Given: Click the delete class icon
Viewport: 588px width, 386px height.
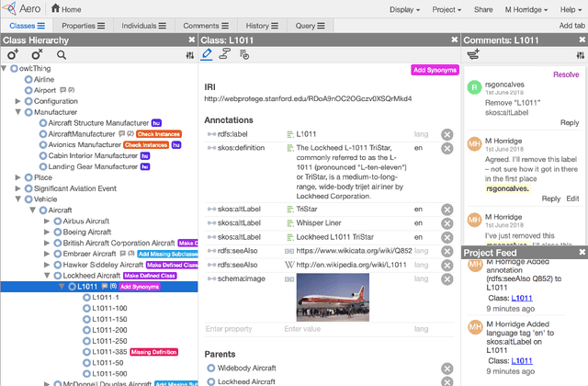Looking at the screenshot, I should [37, 56].
